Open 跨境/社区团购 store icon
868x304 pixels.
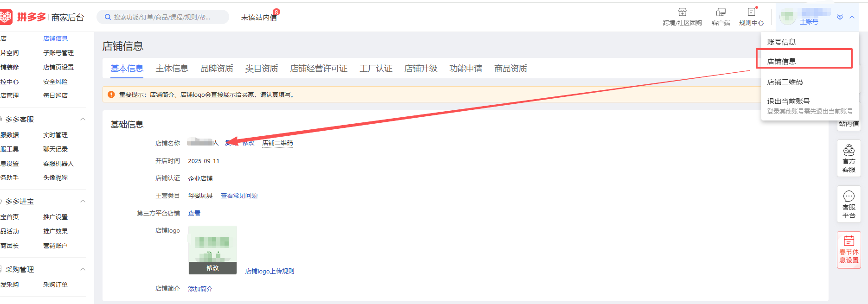click(x=682, y=13)
